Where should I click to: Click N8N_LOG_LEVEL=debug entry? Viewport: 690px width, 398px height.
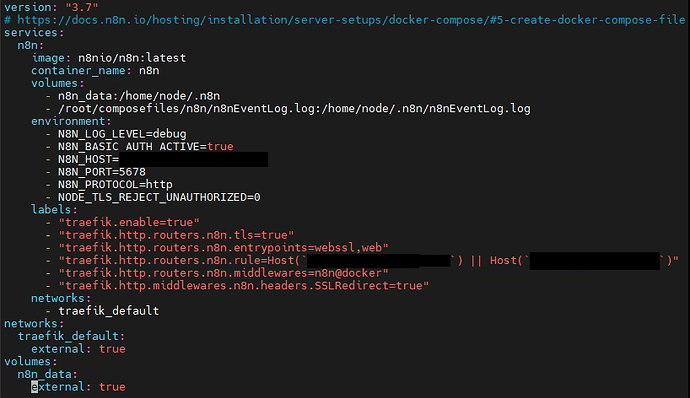pyautogui.click(x=122, y=134)
